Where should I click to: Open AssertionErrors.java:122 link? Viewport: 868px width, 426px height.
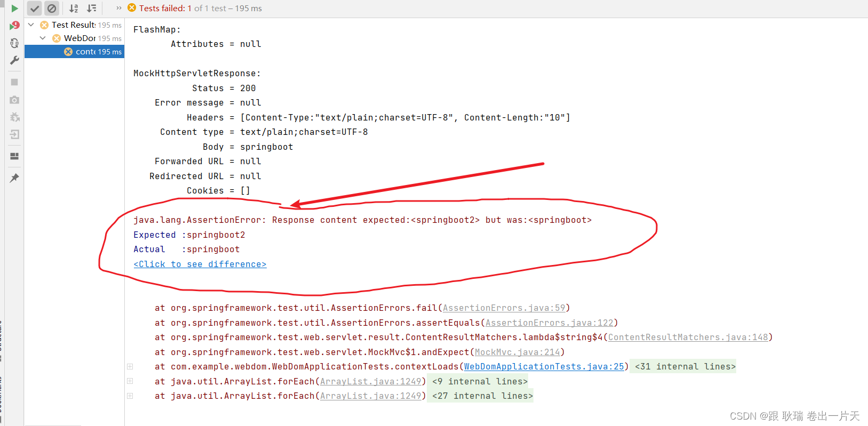(x=550, y=323)
